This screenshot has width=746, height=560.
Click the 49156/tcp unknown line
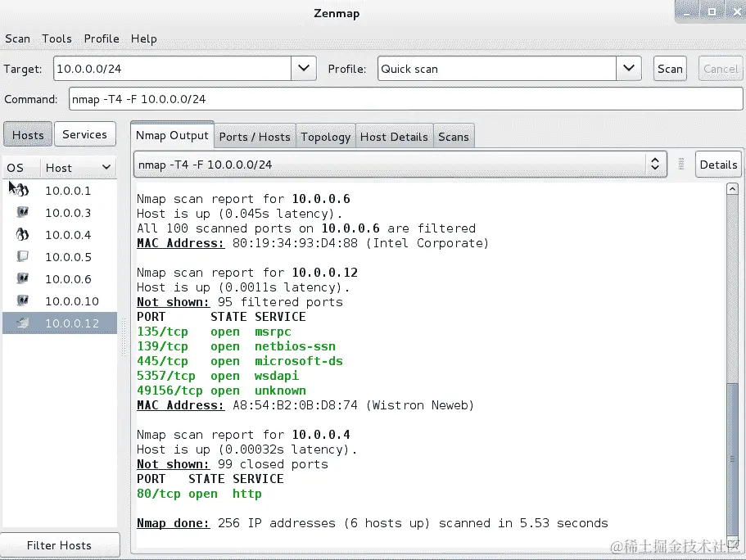pos(221,391)
